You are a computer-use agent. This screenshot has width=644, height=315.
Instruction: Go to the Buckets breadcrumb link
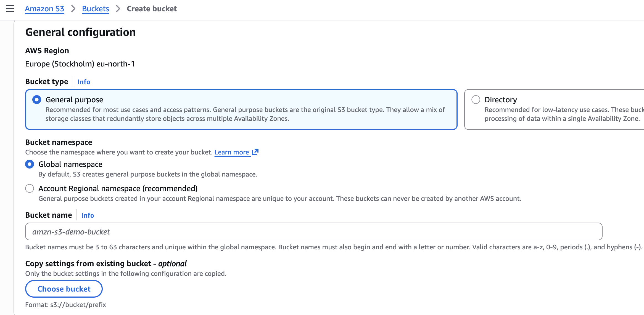(x=96, y=9)
